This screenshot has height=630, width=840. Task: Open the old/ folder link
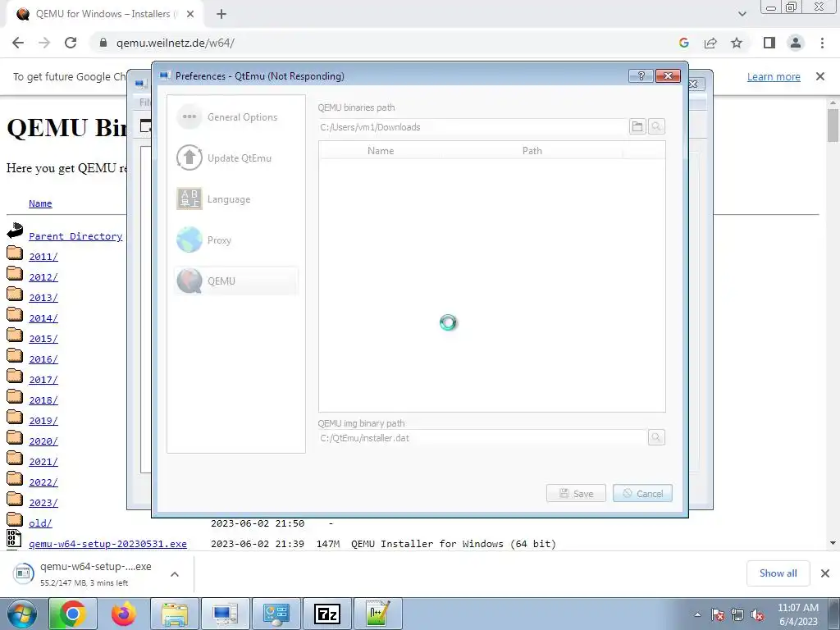tap(41, 523)
